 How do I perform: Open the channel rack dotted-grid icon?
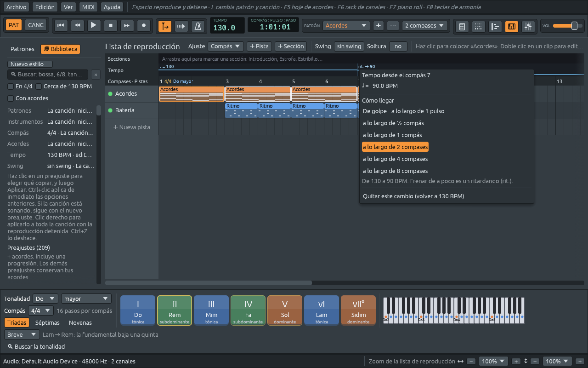point(478,27)
